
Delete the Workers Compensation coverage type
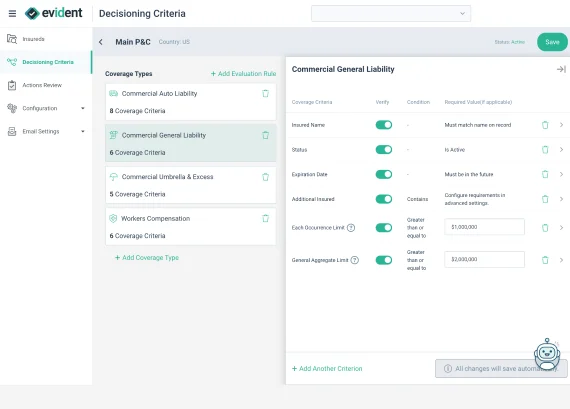[x=266, y=218]
